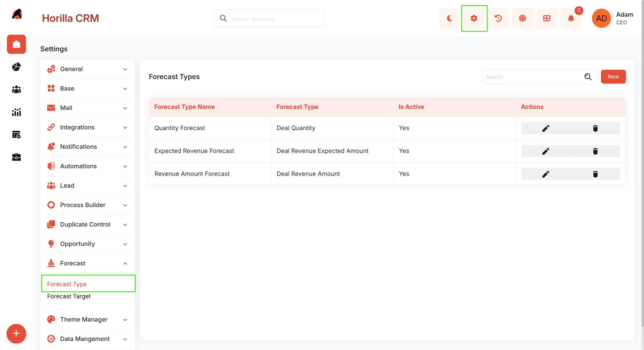Focus the global Search anything field
This screenshot has height=350, width=644.
(x=269, y=18)
